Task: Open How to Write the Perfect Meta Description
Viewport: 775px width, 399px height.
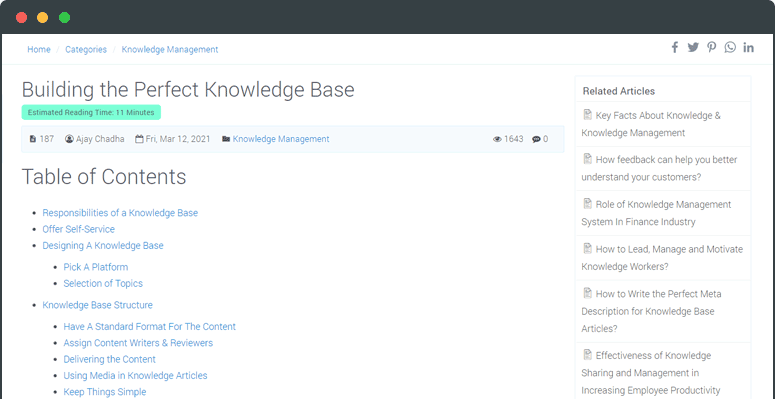Action: pos(651,311)
